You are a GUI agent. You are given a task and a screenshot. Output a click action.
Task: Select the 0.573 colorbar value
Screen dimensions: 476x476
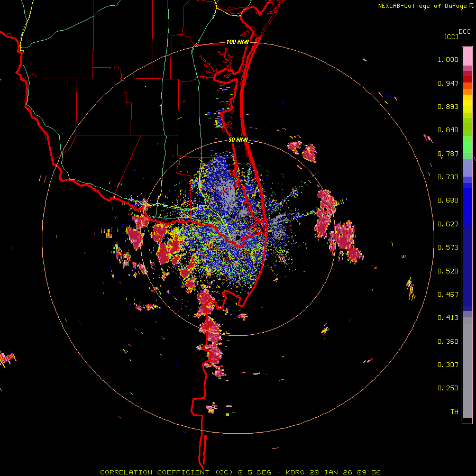click(448, 248)
